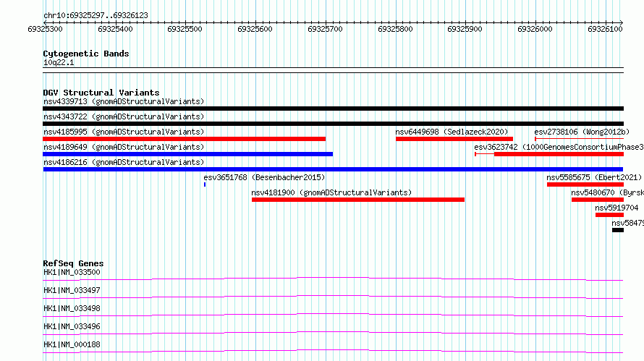
Task: Select the red bar of nsv4181900
Action: coord(358,200)
